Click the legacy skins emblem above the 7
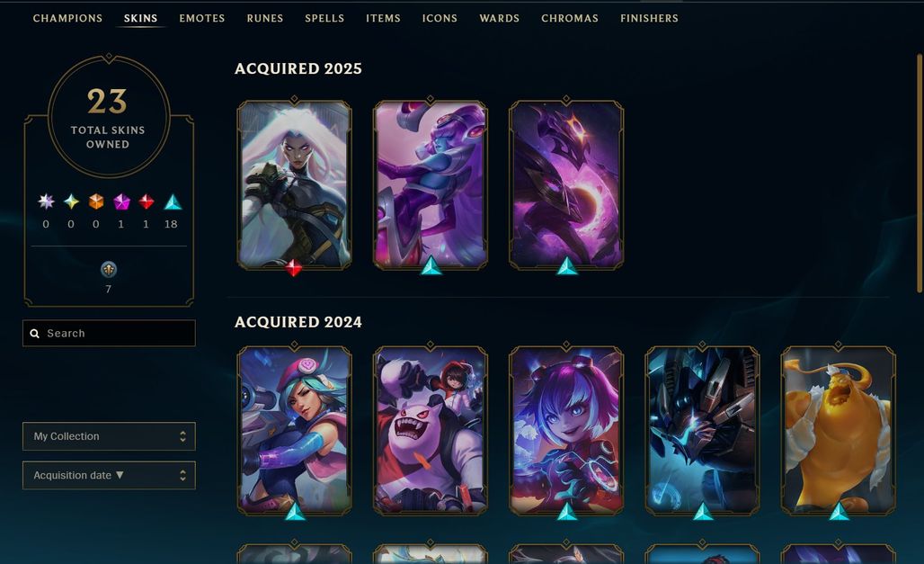Image resolution: width=924 pixels, height=564 pixels. coord(109,270)
